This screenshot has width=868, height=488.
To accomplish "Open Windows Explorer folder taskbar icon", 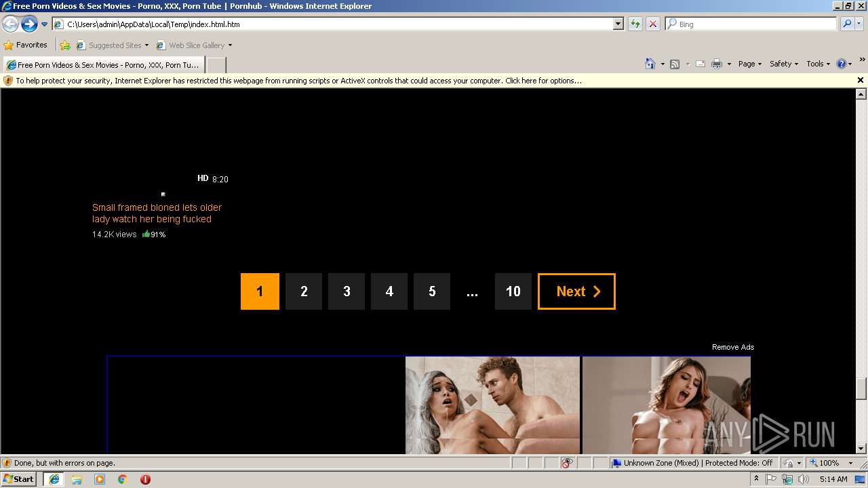I will pyautogui.click(x=77, y=479).
